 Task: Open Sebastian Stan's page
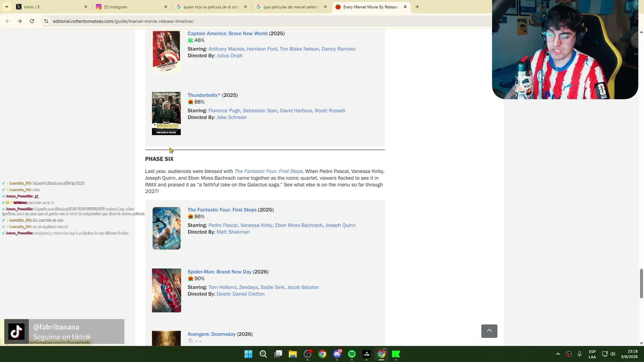coord(260,111)
